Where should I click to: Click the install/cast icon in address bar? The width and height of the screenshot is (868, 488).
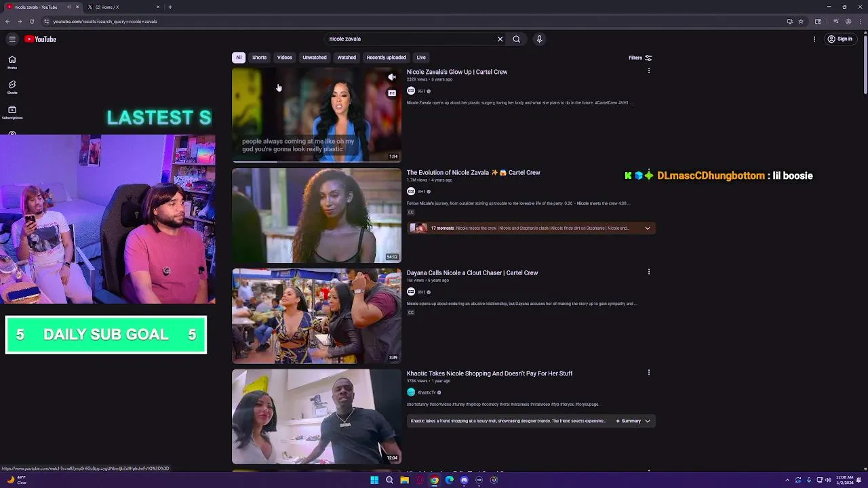coord(789,21)
